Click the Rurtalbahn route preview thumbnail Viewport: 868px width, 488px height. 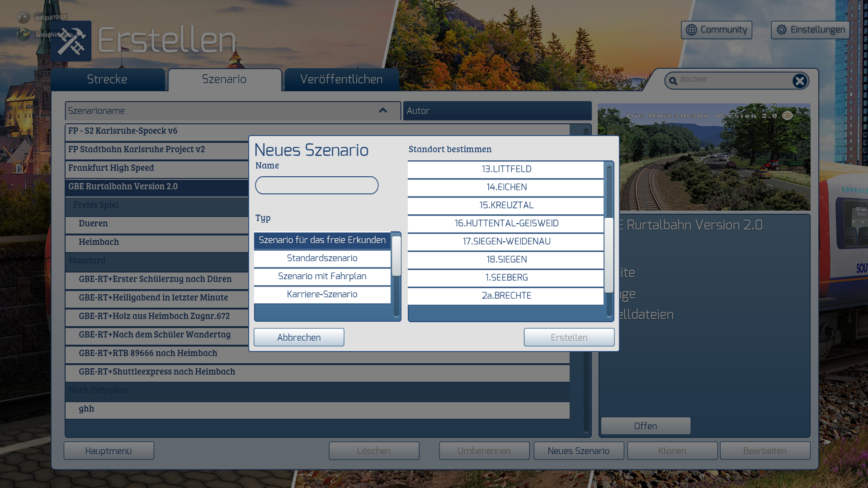pyautogui.click(x=714, y=157)
